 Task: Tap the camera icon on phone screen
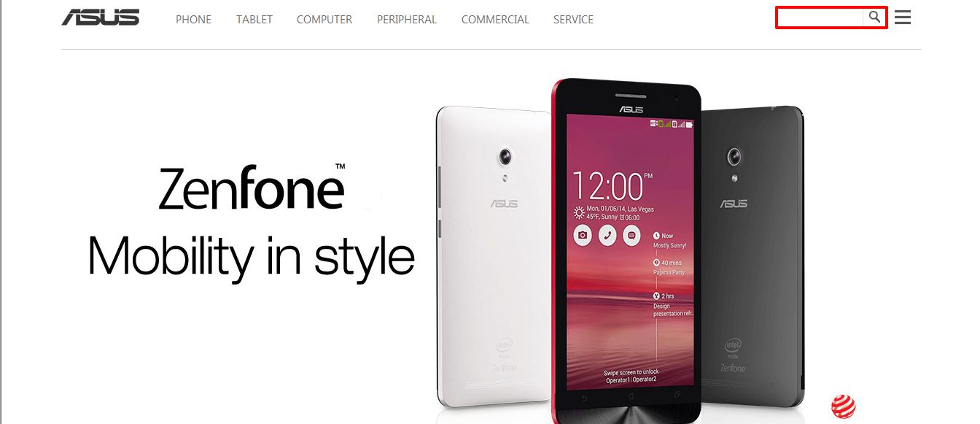point(583,235)
